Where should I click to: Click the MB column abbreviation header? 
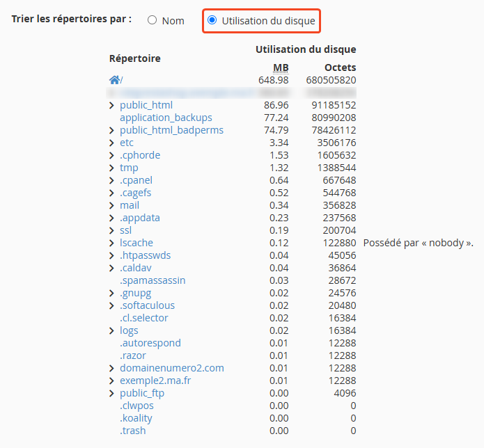280,67
